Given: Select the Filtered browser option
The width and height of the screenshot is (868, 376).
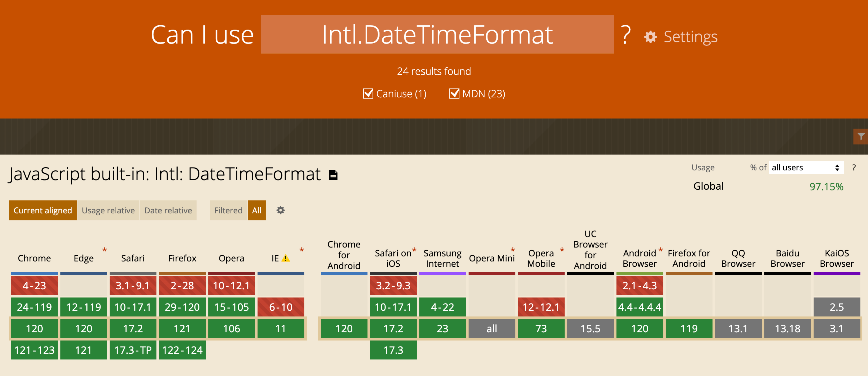Looking at the screenshot, I should coord(228,210).
